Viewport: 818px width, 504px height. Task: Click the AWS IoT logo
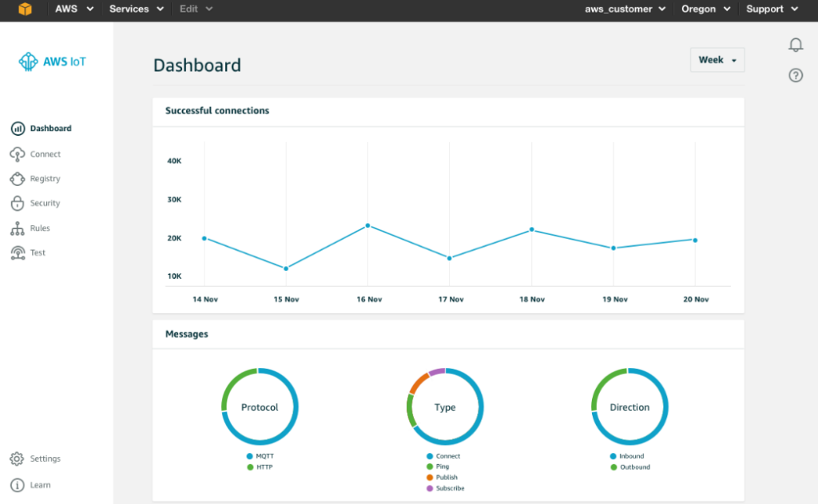[x=50, y=61]
